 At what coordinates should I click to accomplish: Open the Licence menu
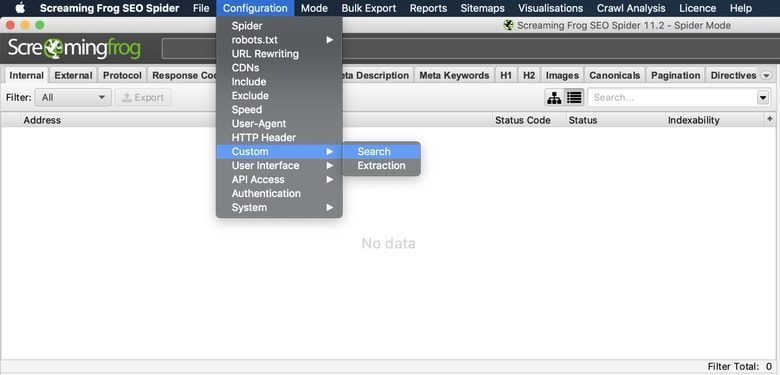(x=697, y=8)
